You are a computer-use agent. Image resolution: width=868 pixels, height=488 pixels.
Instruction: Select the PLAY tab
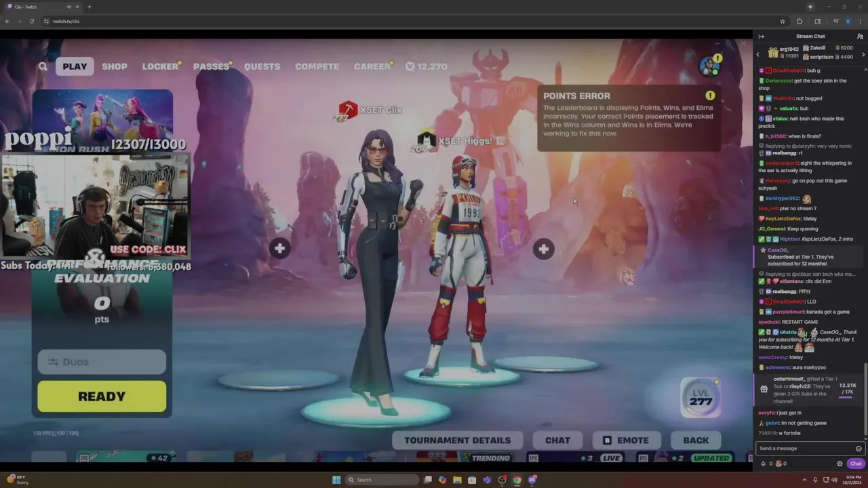75,66
